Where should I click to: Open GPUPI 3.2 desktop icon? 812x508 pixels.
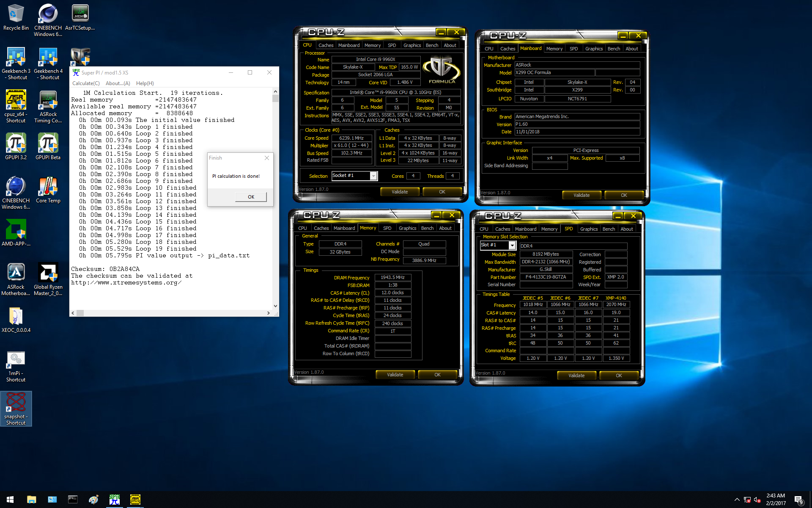[16, 146]
